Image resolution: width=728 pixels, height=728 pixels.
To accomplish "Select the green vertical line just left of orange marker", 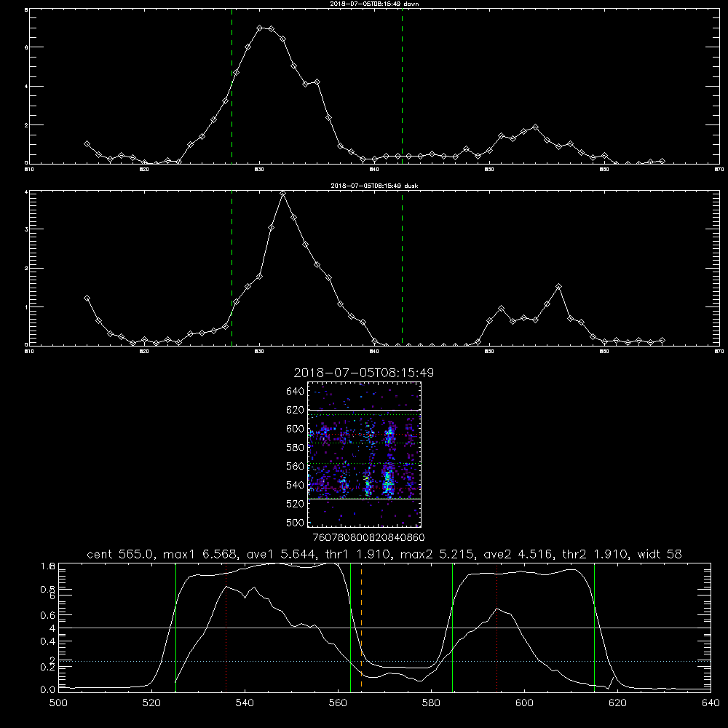I will click(x=350, y=628).
